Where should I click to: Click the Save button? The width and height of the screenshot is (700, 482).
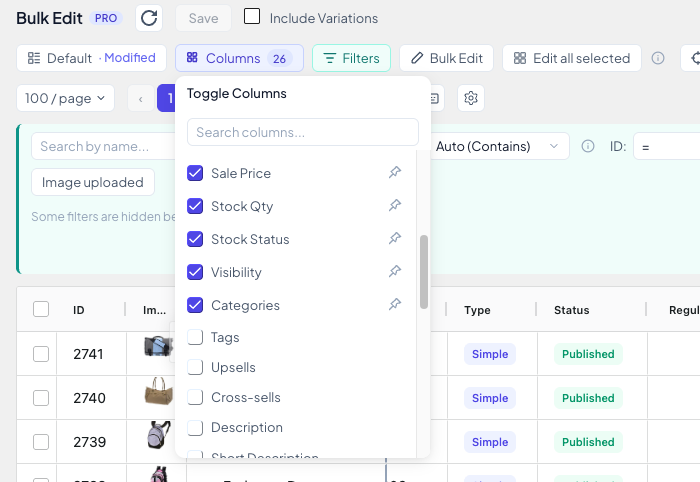pos(204,18)
